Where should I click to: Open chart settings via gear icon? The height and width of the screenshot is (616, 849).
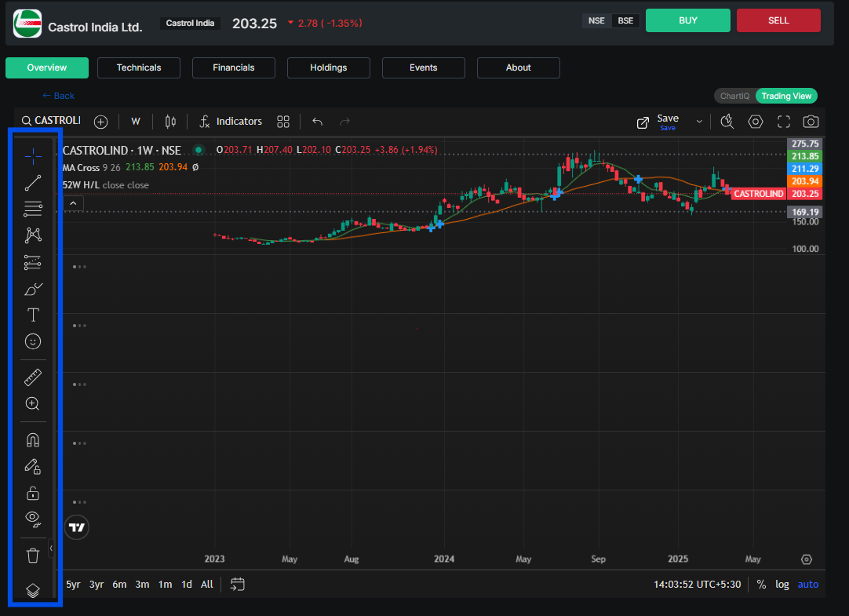coord(755,122)
